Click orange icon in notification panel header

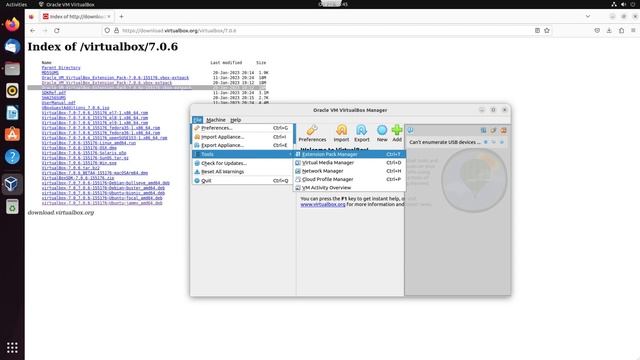(503, 130)
